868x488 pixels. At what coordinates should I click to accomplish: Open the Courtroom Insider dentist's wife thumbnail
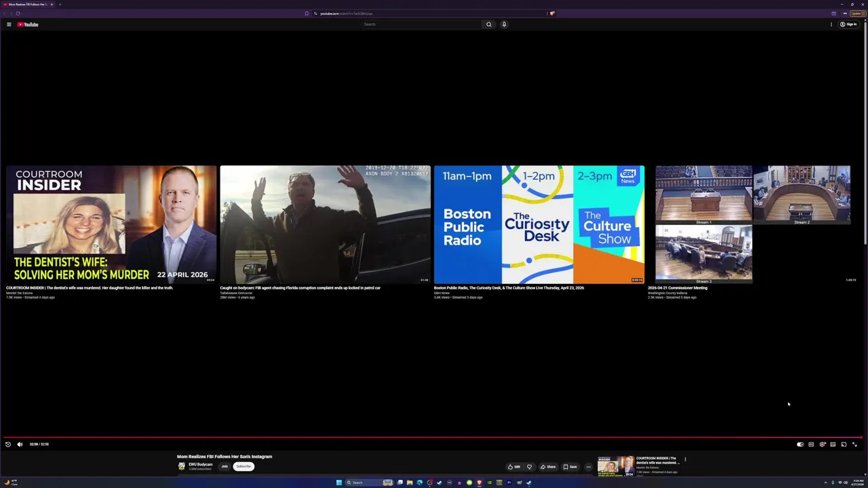pos(111,224)
